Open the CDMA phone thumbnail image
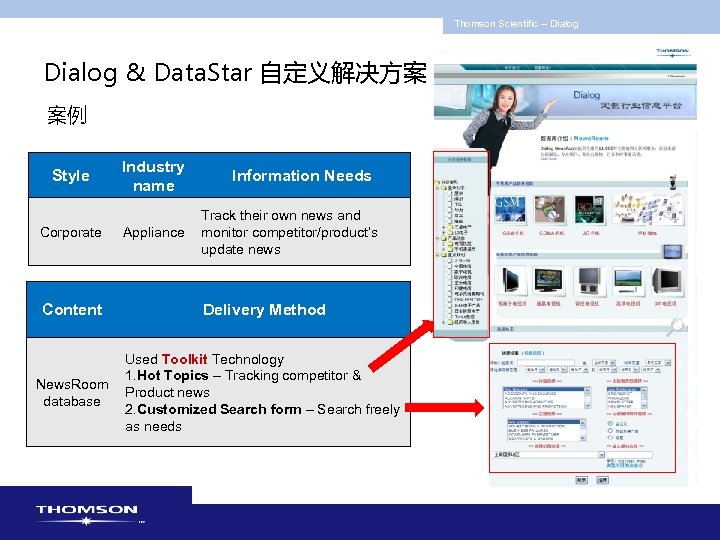 (x=549, y=210)
